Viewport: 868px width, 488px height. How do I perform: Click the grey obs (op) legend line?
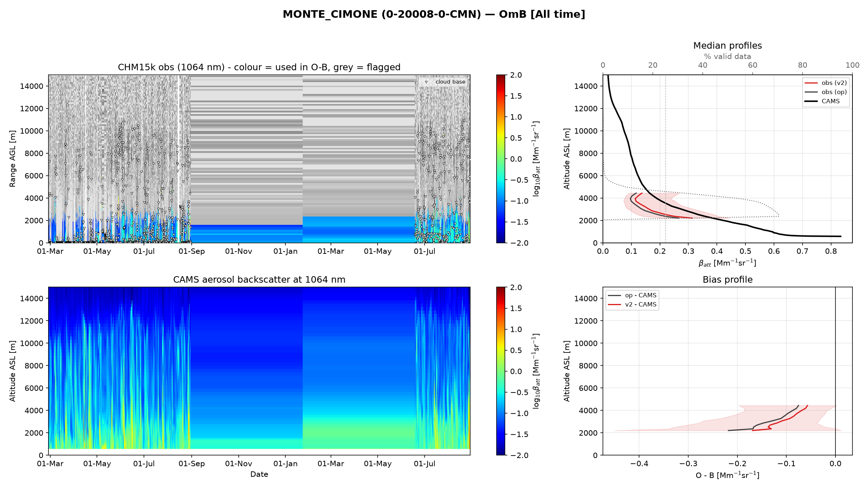point(811,92)
